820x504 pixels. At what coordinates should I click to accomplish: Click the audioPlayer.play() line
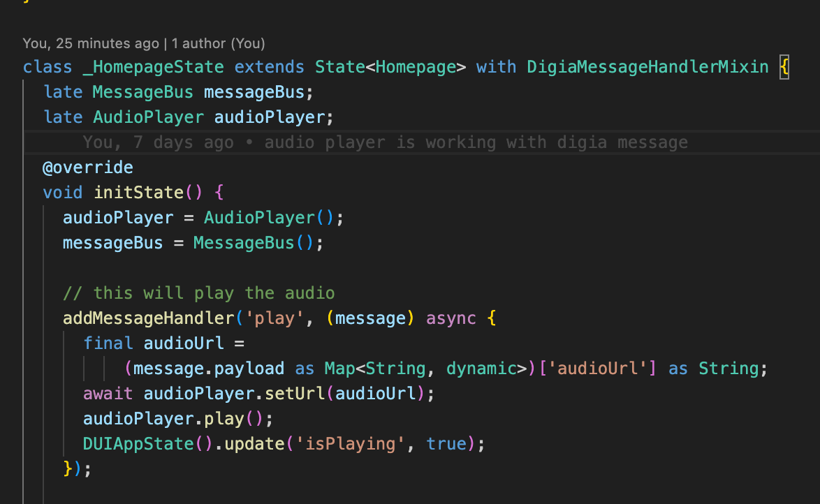(178, 418)
